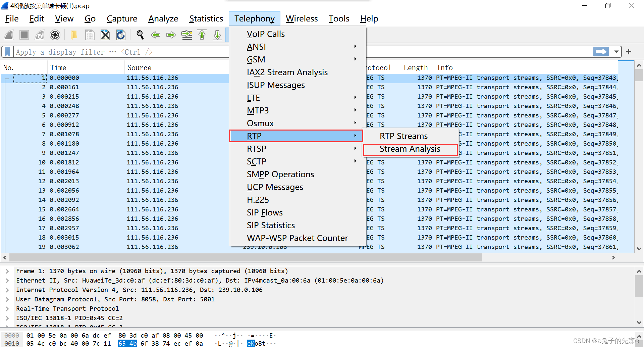Expand the MTP3 submenu
Screen dimensions: 644x347
298,110
